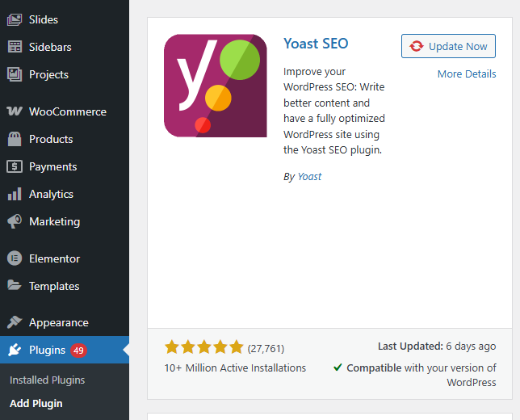Click the Slides icon in sidebar
Viewport: 520px width, 420px height.
click(15, 19)
